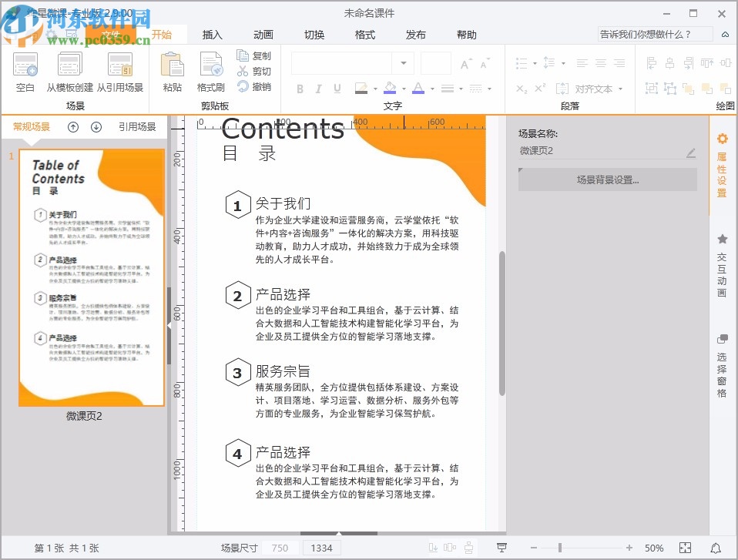
Task: Open the 属性设置 properties side panel
Action: 722,165
